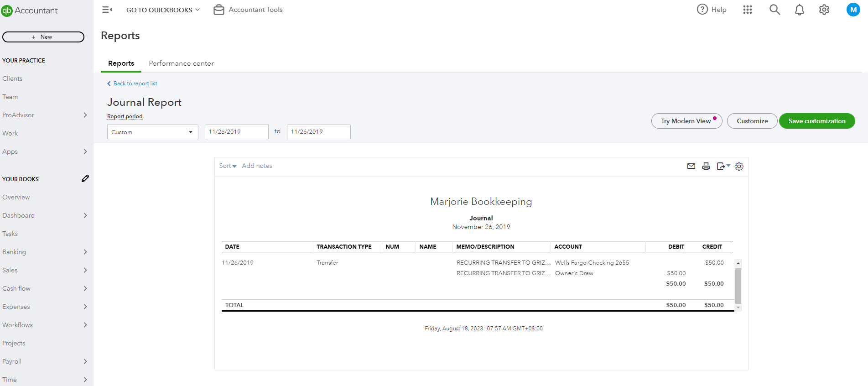Expand Sales submenu
The width and height of the screenshot is (868, 386).
pos(85,270)
